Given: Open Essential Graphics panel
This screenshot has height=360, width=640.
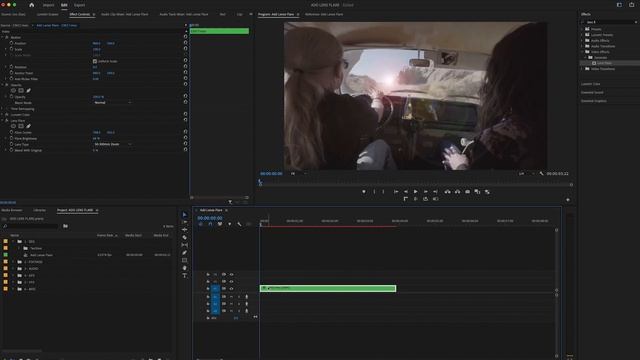Looking at the screenshot, I should (x=594, y=101).
